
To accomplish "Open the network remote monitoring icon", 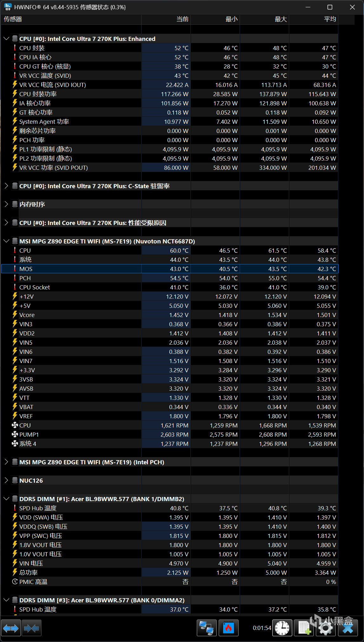I will (x=207, y=628).
